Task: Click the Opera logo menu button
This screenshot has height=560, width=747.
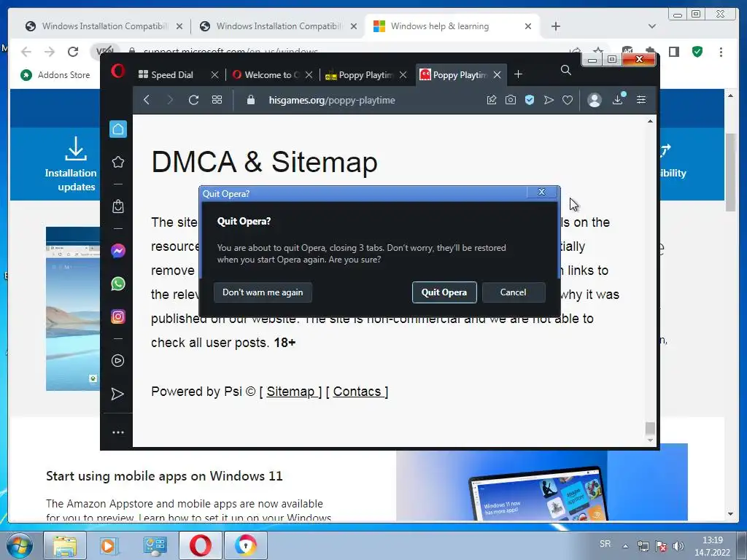Action: tap(117, 71)
